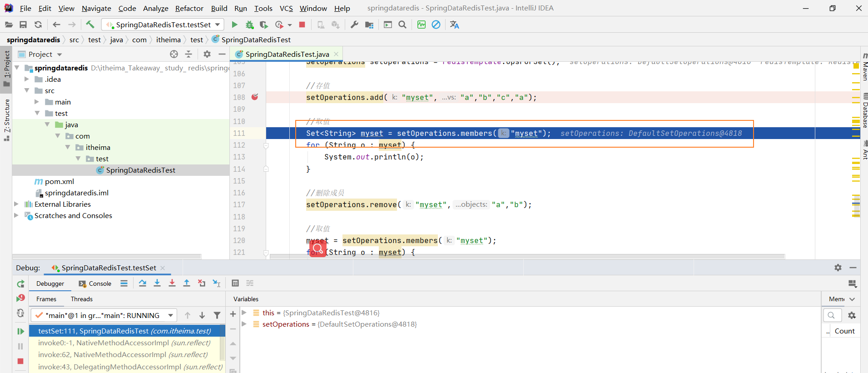Open the Project view type dropdown
The height and width of the screenshot is (373, 868).
[59, 55]
